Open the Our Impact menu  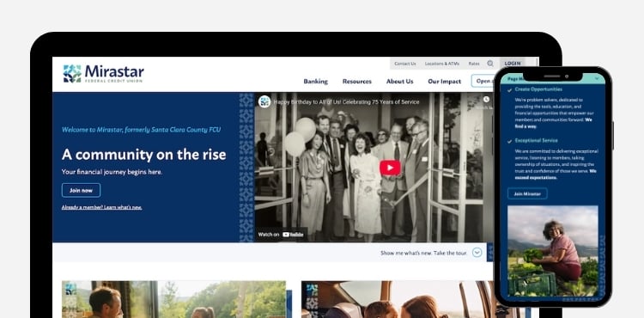[445, 82]
